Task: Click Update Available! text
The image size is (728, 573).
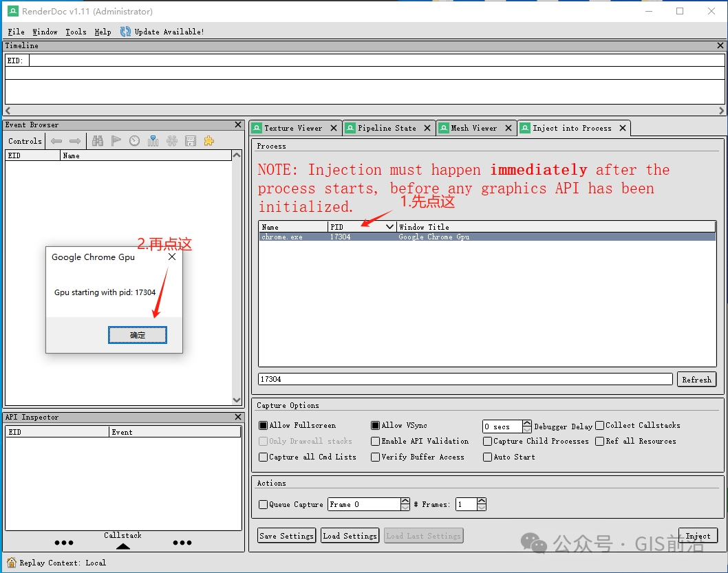Action: [169, 32]
